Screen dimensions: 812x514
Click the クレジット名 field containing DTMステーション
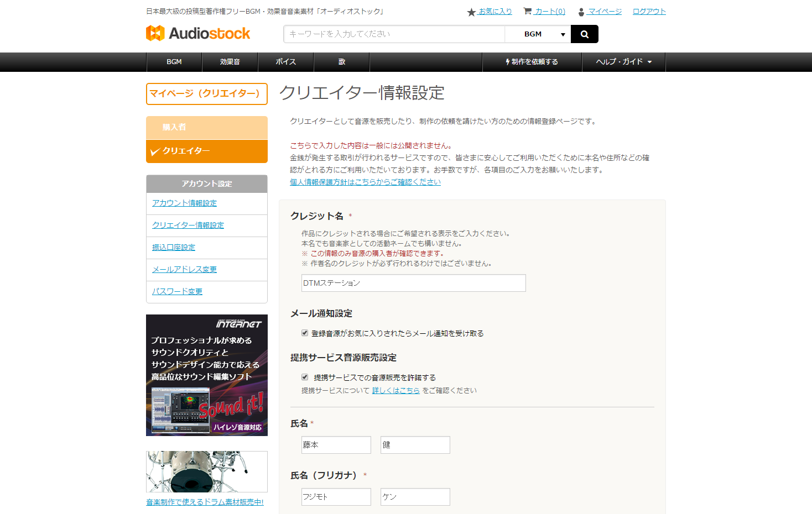414,283
